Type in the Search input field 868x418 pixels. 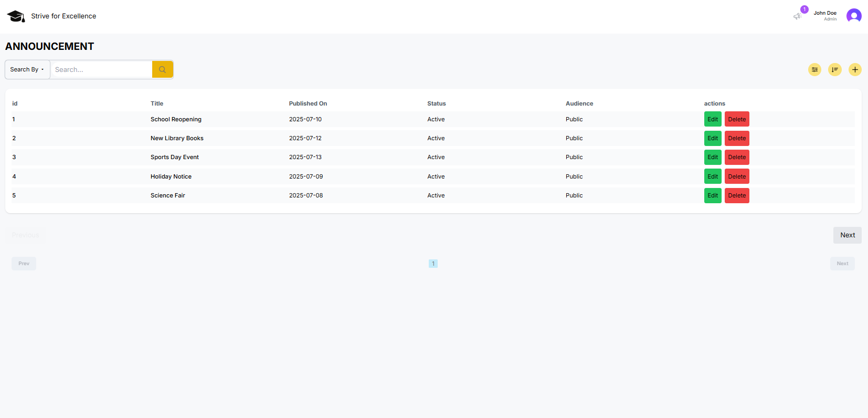[101, 69]
